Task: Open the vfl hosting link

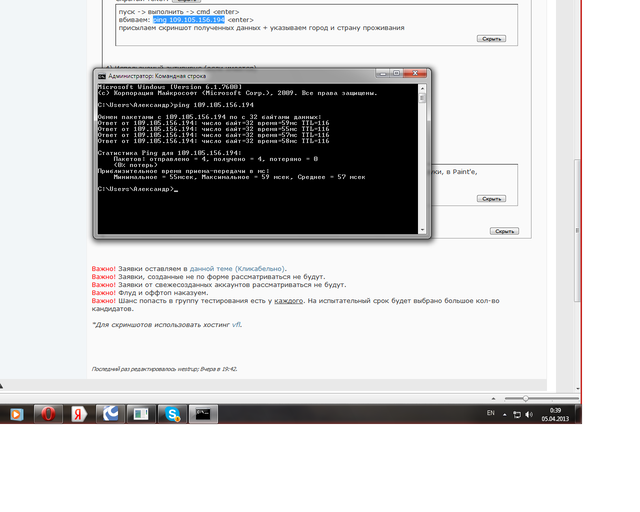Action: click(x=237, y=325)
